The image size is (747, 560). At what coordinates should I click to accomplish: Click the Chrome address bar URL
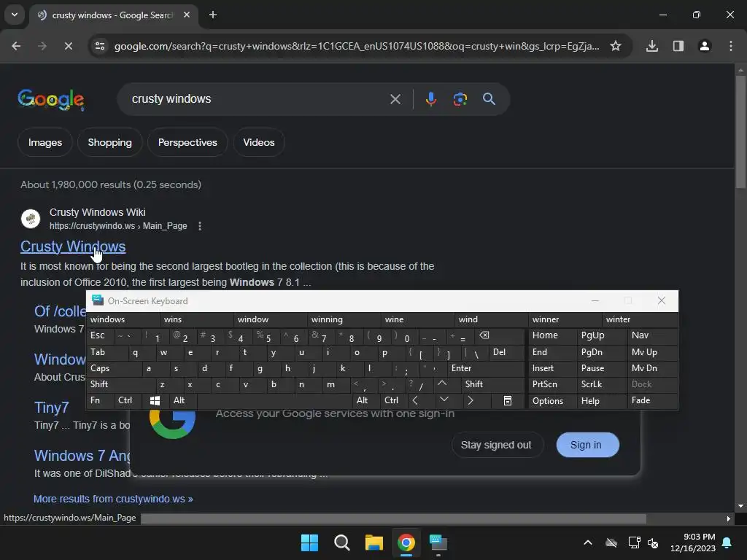(x=356, y=46)
